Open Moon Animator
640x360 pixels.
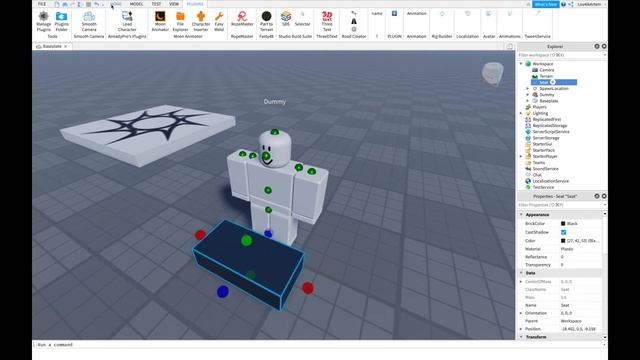pyautogui.click(x=160, y=21)
